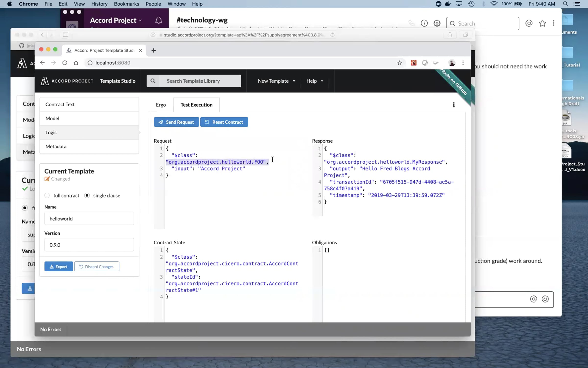Open Chrome's three-dot menu
Viewport: 588px width, 368px height.
(x=463, y=63)
